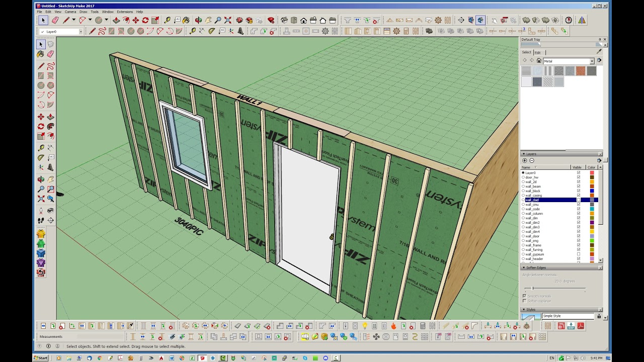644x362 pixels.
Task: Open the Camera menu
Action: [70, 12]
